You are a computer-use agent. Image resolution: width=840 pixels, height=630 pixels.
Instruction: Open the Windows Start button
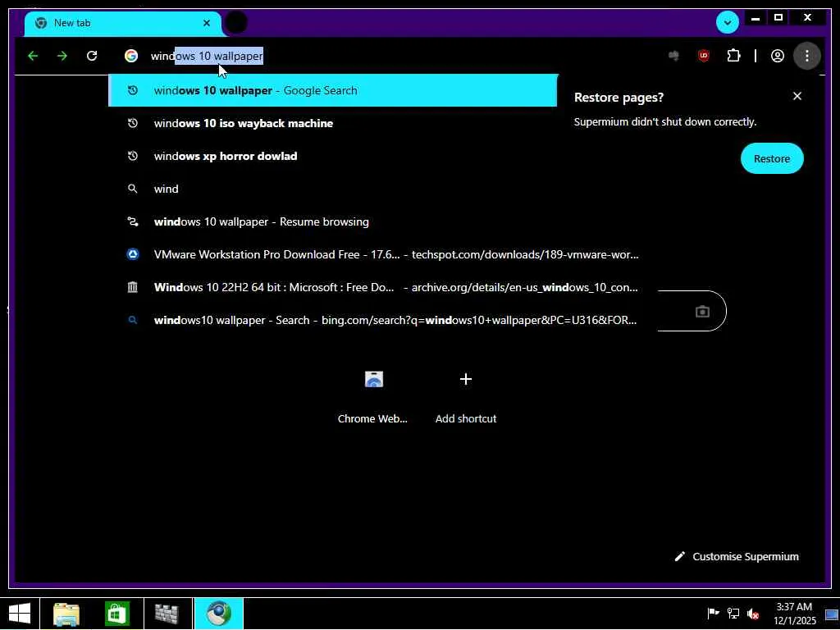pyautogui.click(x=20, y=614)
